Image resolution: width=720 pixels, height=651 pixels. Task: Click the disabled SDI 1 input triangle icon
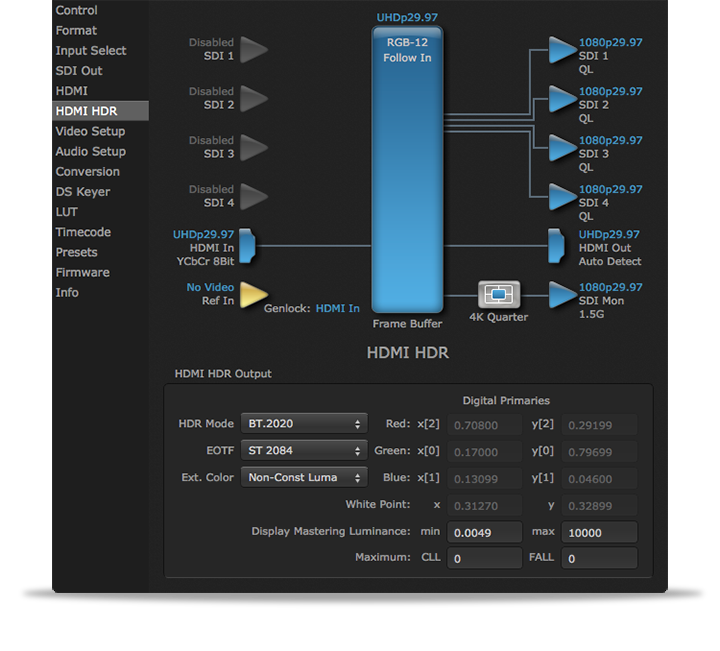coord(254,49)
